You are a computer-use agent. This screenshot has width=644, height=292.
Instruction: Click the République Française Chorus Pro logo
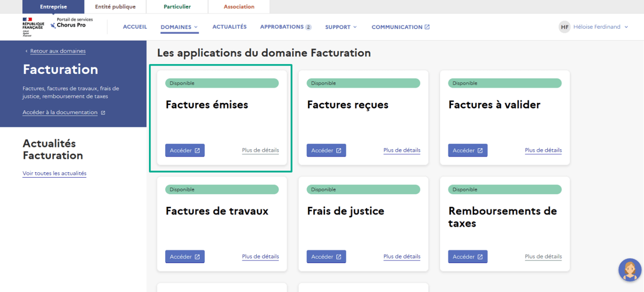[x=58, y=27]
